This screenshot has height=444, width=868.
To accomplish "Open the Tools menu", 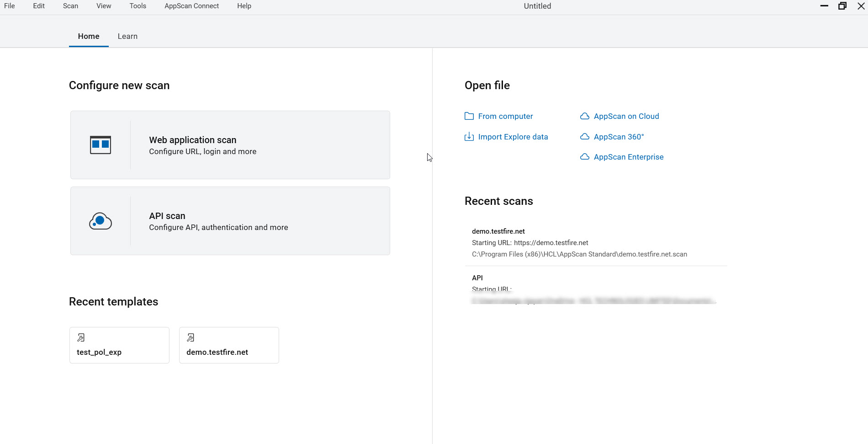I will [138, 6].
